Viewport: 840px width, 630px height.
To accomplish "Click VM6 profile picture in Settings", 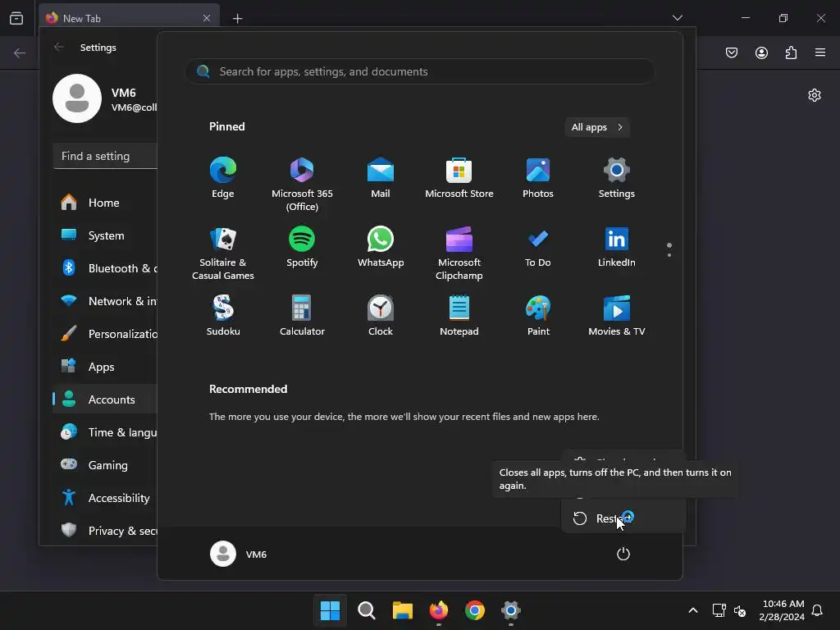I will [77, 98].
